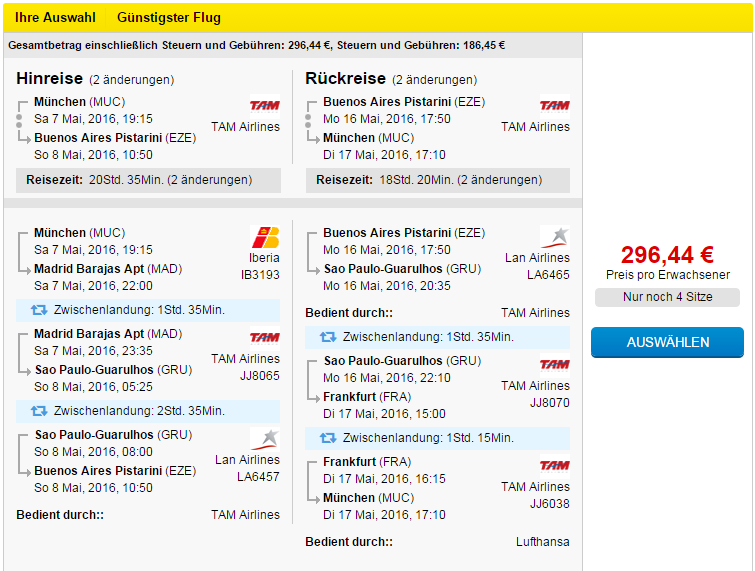Click the 296,44 € price per adult
755x571 pixels.
(x=667, y=255)
